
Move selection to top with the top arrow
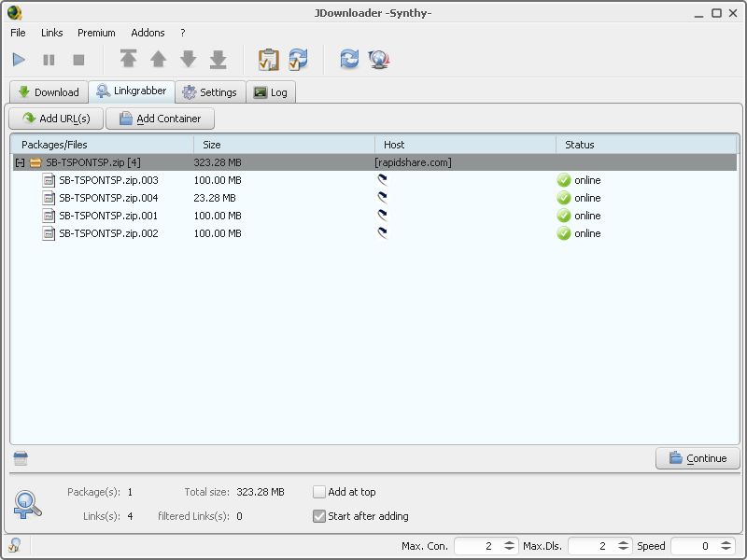tap(128, 59)
